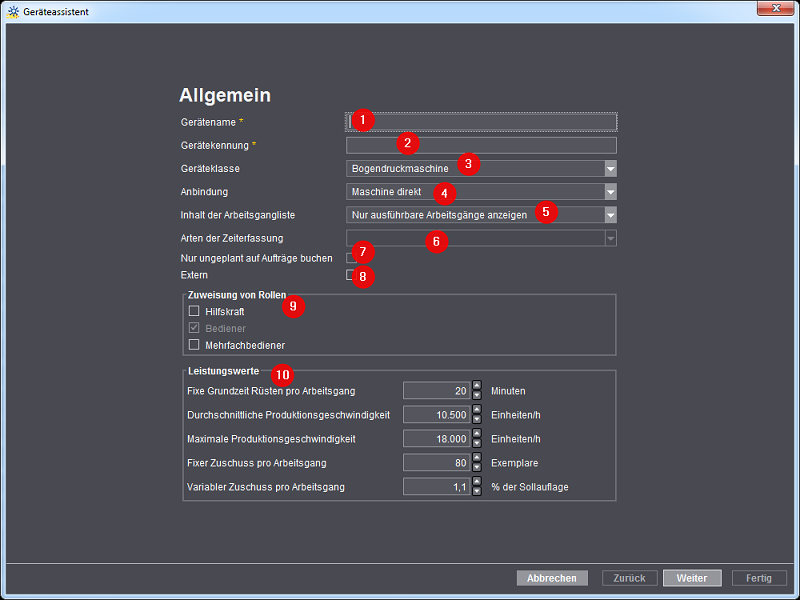The image size is (800, 600).
Task: Enable the Mehrfachbediener checkbox
Action: 194,345
